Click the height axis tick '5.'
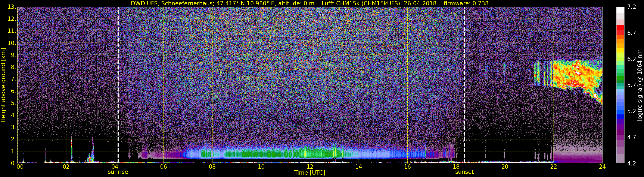This screenshot has width=644, height=177. click(x=13, y=103)
